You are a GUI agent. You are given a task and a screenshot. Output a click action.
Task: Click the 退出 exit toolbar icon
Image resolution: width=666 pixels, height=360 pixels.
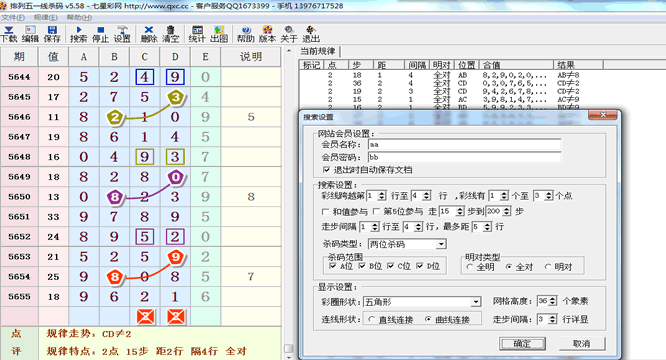pyautogui.click(x=311, y=34)
